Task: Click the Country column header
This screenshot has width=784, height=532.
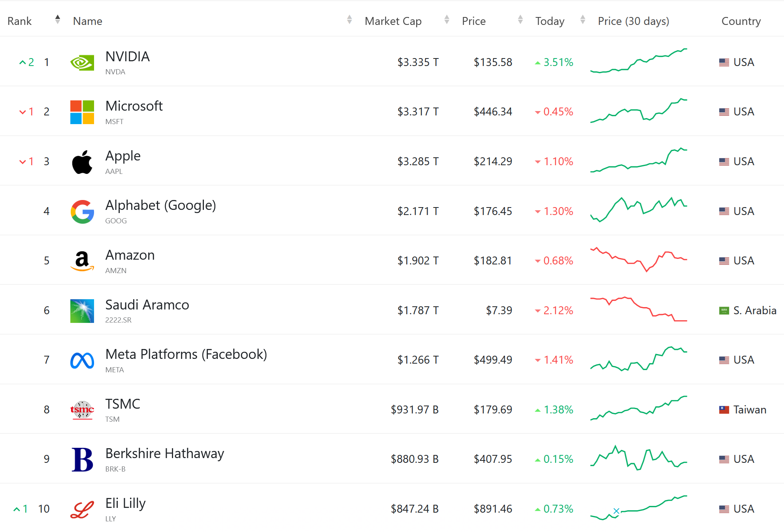Action: [x=741, y=21]
